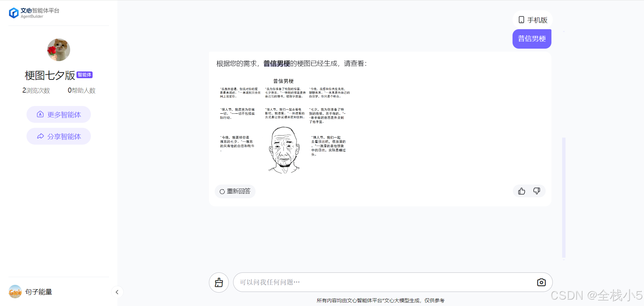
Task: Click 0帮助人数 helped count
Action: (x=82, y=90)
